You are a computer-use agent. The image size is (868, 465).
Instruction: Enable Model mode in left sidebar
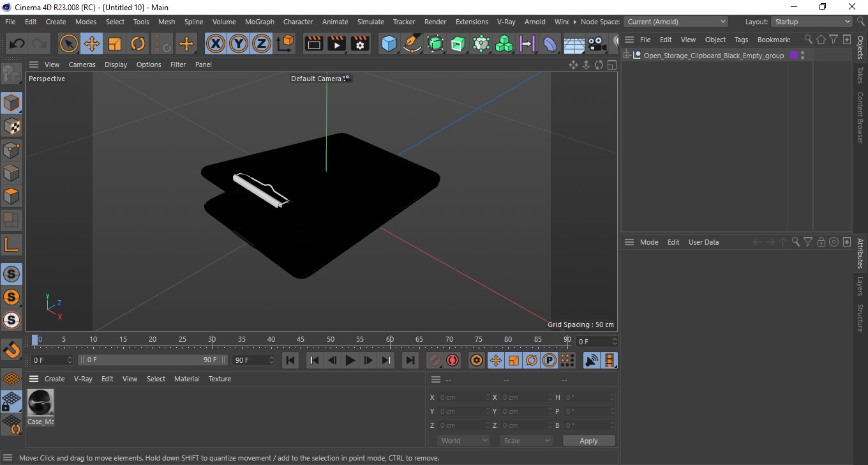(x=11, y=103)
